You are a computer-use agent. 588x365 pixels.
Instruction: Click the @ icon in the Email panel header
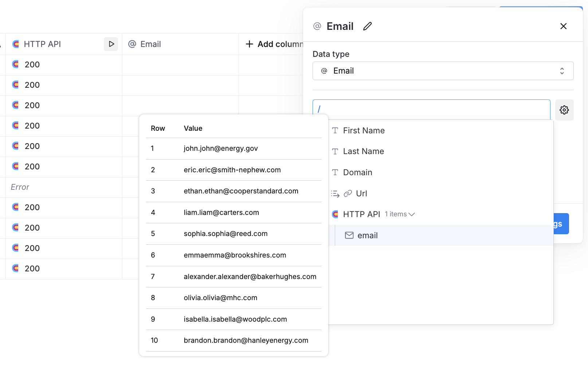click(317, 26)
